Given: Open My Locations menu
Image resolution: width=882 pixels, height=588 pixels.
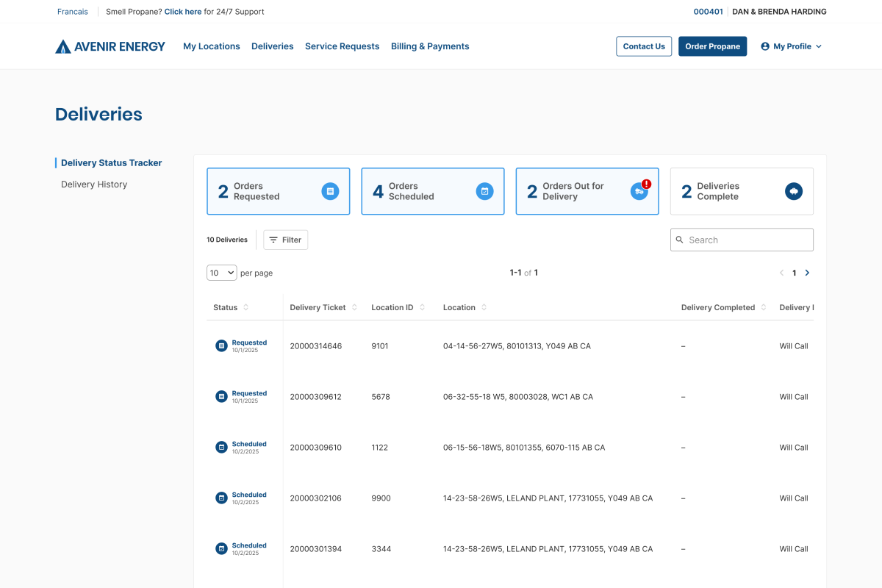Looking at the screenshot, I should 212,46.
